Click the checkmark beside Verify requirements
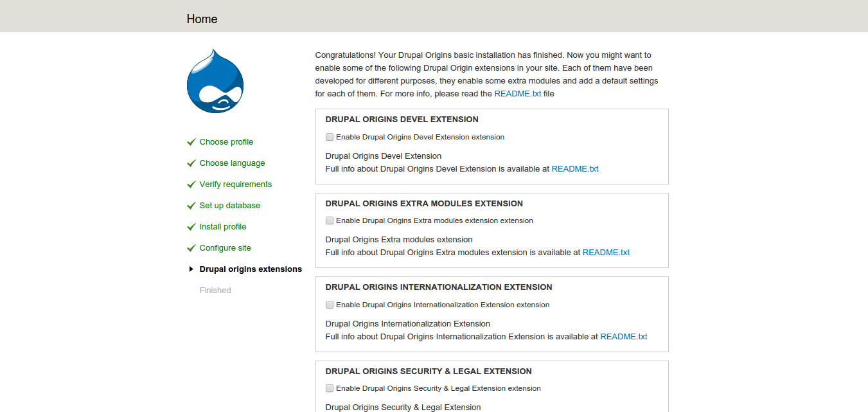Viewport: 868px width, 412px height. [x=191, y=183]
